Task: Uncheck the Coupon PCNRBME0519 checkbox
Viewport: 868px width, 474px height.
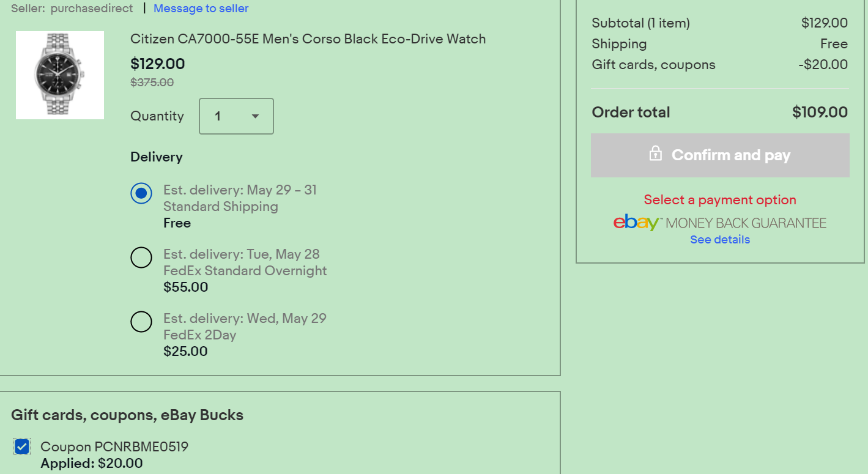Action: [22, 446]
